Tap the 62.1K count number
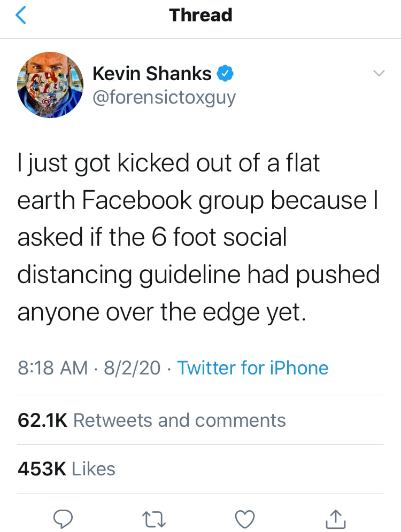This screenshot has height=532, width=401. [x=42, y=420]
